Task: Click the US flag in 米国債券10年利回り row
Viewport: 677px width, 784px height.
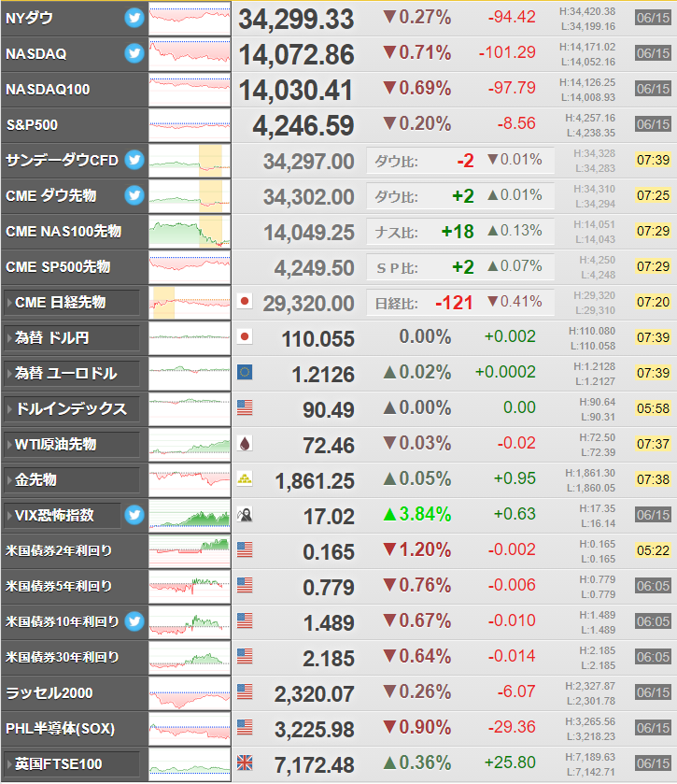Action: click(245, 621)
